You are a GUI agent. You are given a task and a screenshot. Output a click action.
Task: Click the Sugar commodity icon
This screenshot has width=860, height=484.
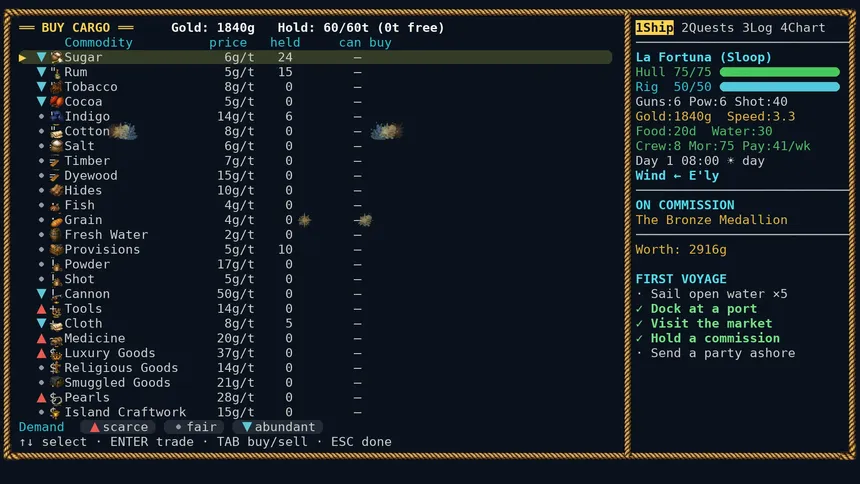(x=56, y=57)
